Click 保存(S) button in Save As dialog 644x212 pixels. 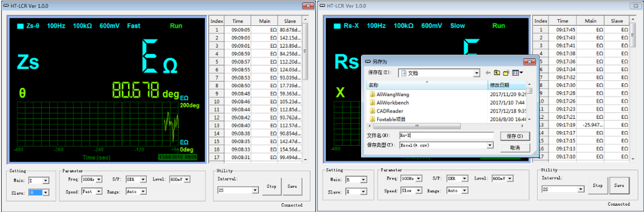[x=515, y=136]
